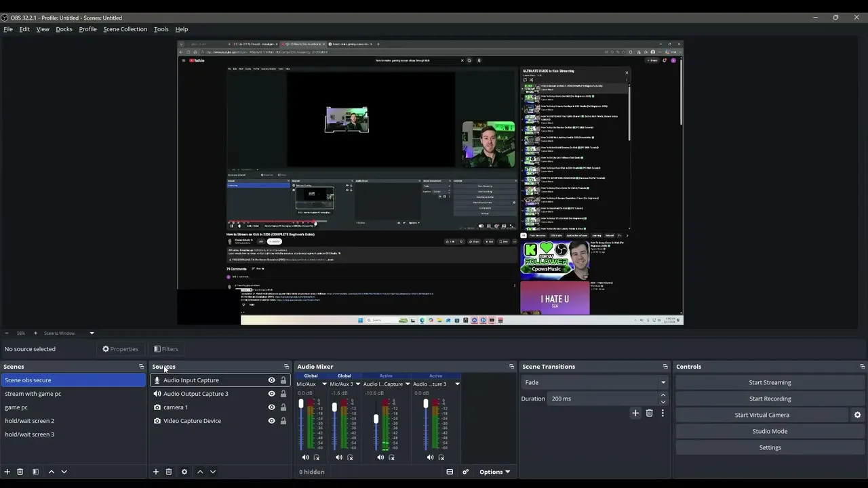Viewport: 868px width, 488px height.
Task: Undock the Scenes panel
Action: [141, 367]
